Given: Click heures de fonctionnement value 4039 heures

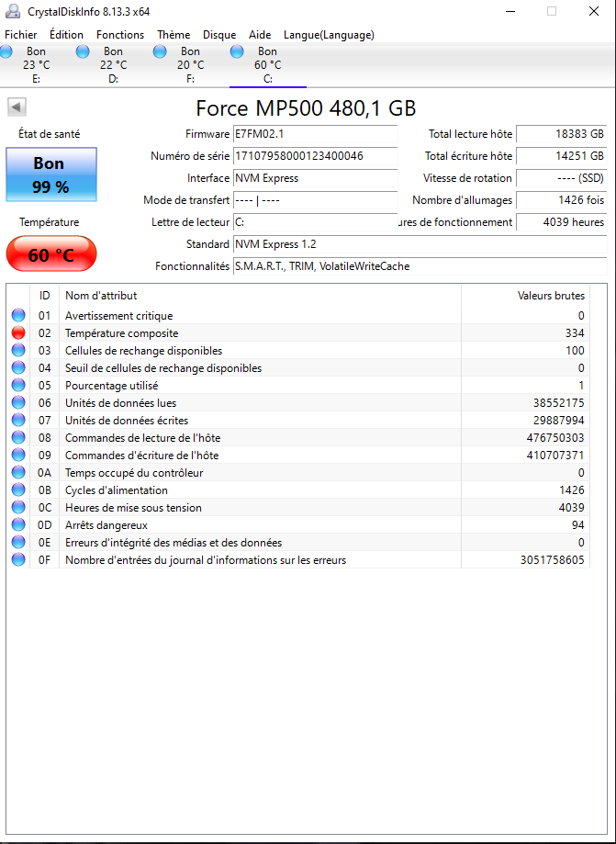Looking at the screenshot, I should (562, 222).
